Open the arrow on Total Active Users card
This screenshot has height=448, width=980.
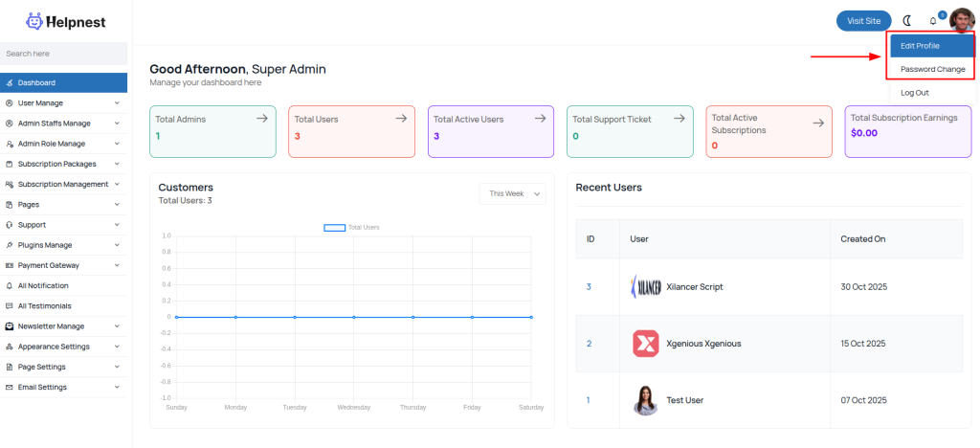coord(540,119)
